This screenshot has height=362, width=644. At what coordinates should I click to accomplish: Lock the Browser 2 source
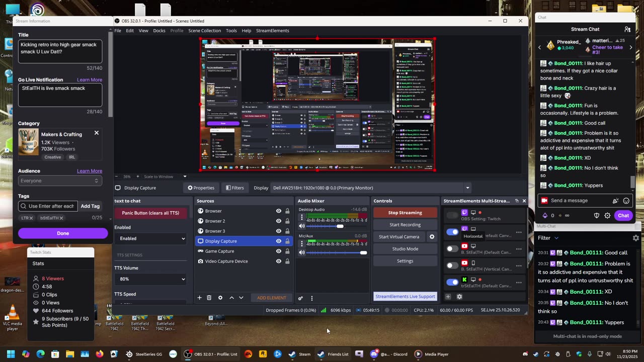tap(287, 221)
